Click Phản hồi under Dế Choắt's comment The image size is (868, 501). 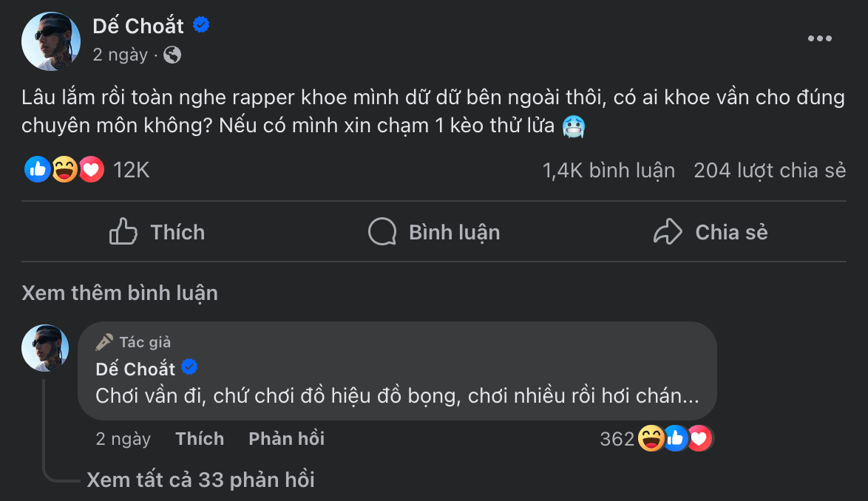click(x=286, y=437)
